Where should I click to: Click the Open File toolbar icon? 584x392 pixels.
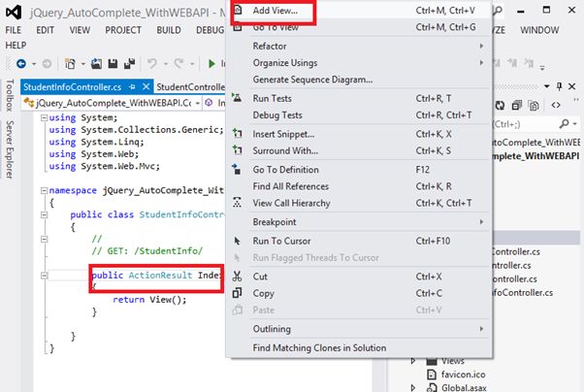[96, 64]
